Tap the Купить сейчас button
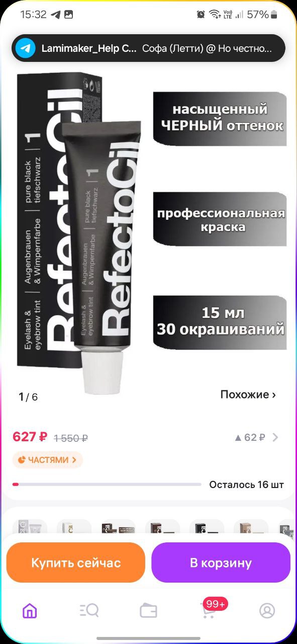This screenshot has width=297, height=644. coord(76,562)
